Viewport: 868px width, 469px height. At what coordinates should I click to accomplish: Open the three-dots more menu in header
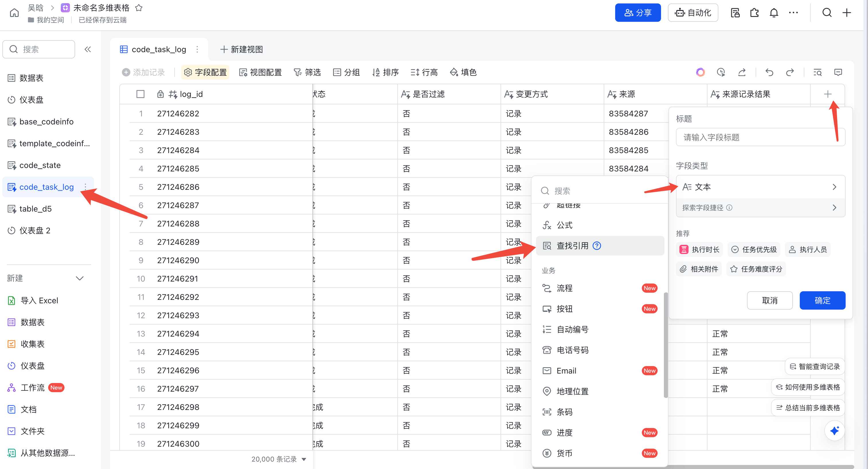pos(793,13)
